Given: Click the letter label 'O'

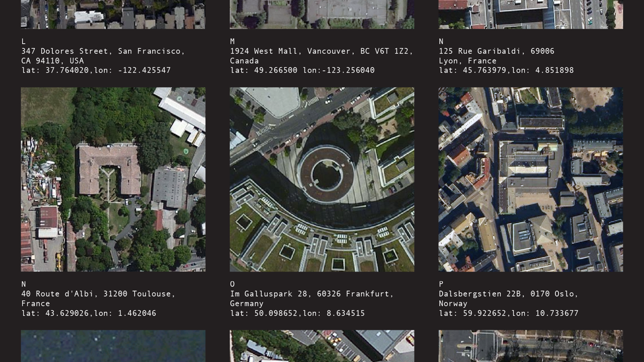Looking at the screenshot, I should point(232,284).
